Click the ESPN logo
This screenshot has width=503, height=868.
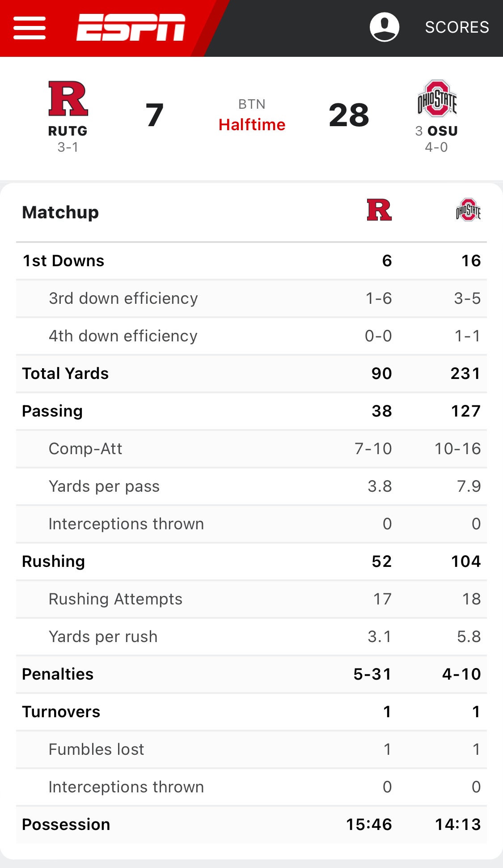130,27
